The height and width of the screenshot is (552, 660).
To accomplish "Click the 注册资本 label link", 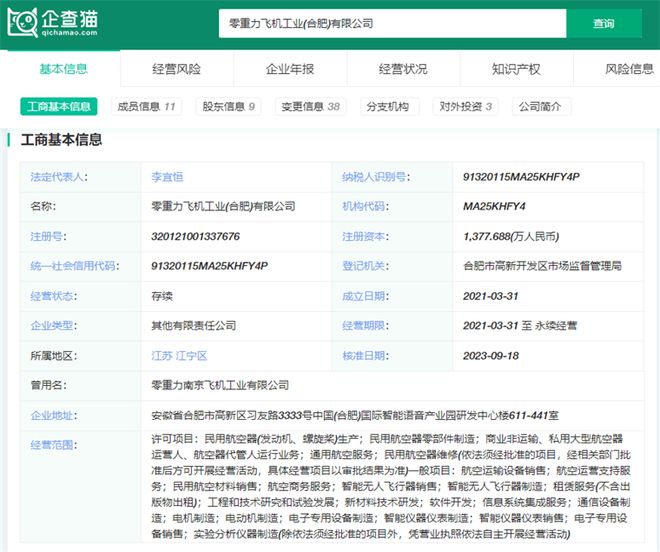I will point(365,236).
